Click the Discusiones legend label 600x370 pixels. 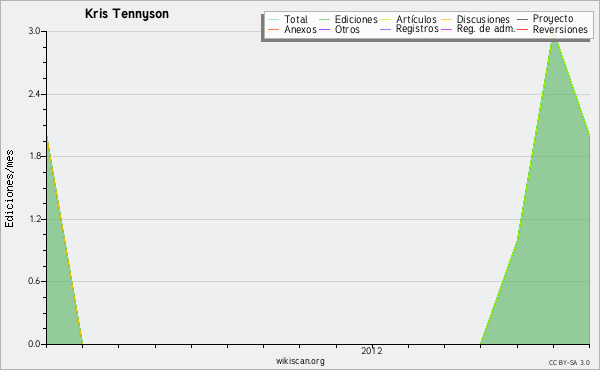click(483, 19)
